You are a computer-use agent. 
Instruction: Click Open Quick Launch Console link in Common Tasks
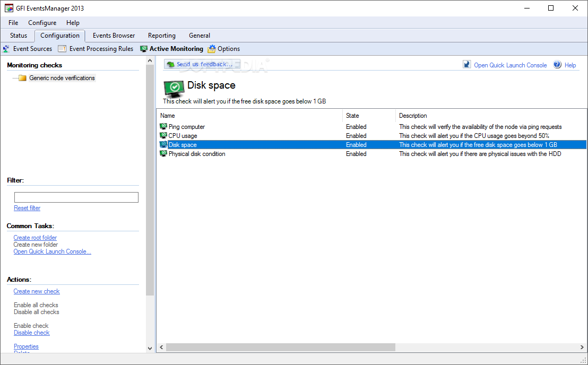(x=52, y=251)
